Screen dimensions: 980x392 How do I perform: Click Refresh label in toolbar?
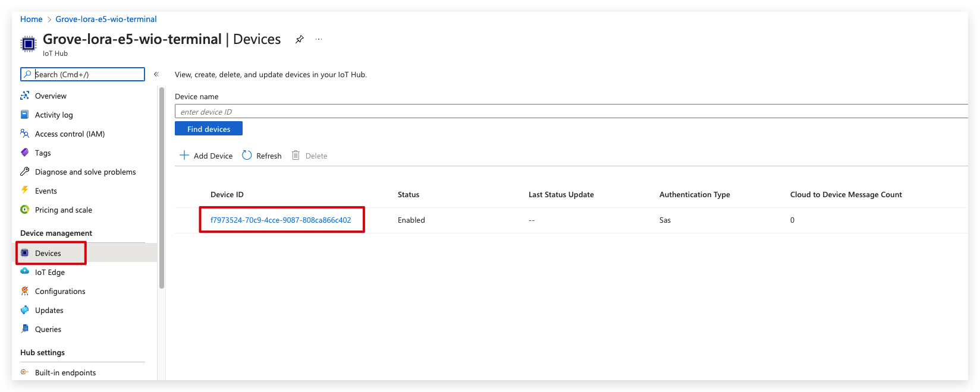269,156
